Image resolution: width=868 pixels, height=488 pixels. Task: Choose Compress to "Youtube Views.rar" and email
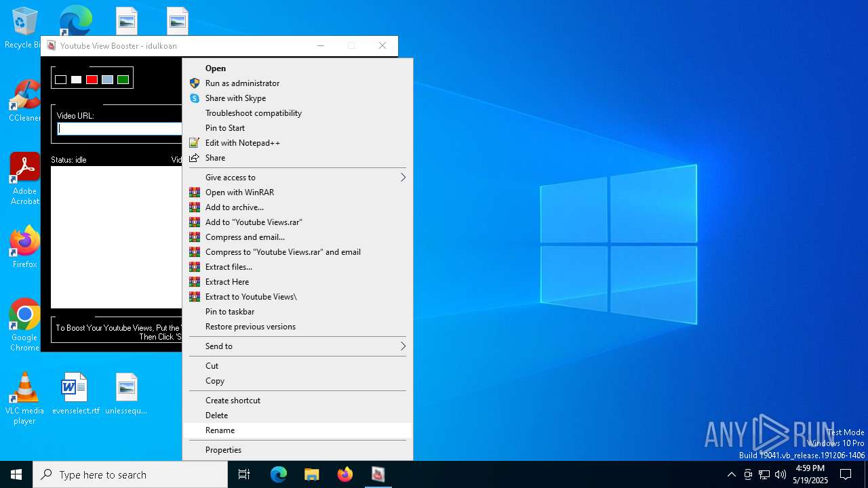click(x=298, y=252)
